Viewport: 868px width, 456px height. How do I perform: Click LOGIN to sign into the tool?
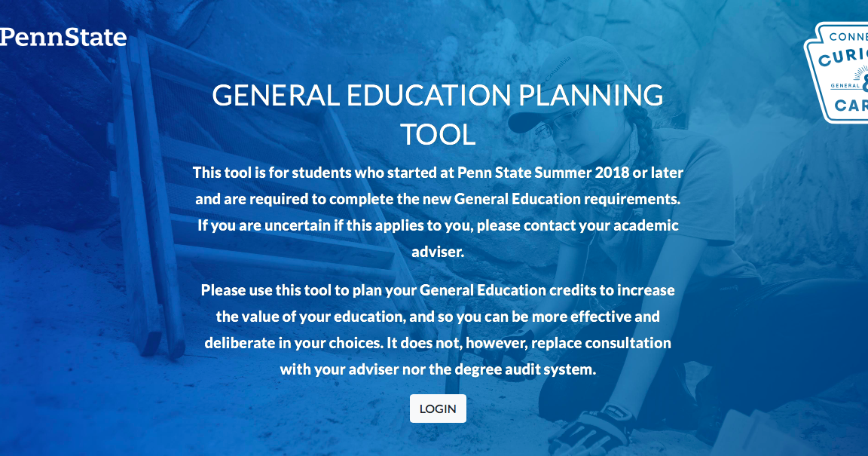(x=438, y=408)
